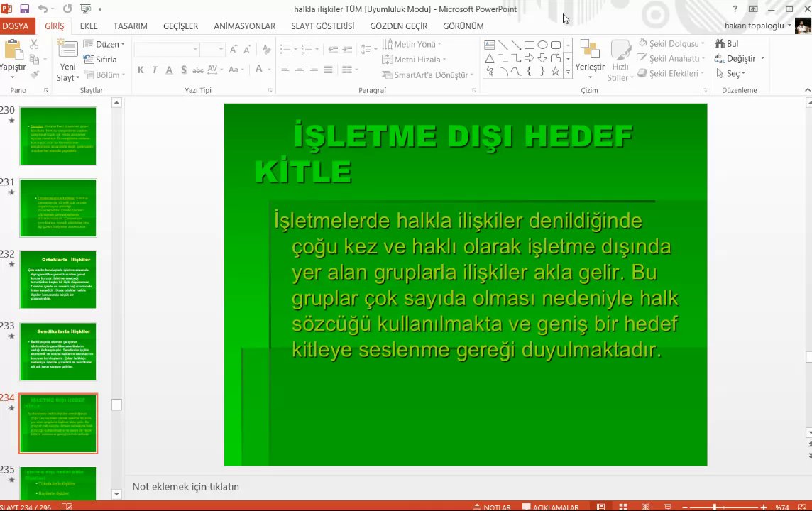Undo the last action
Screen dimensions: 812x511
(43, 9)
